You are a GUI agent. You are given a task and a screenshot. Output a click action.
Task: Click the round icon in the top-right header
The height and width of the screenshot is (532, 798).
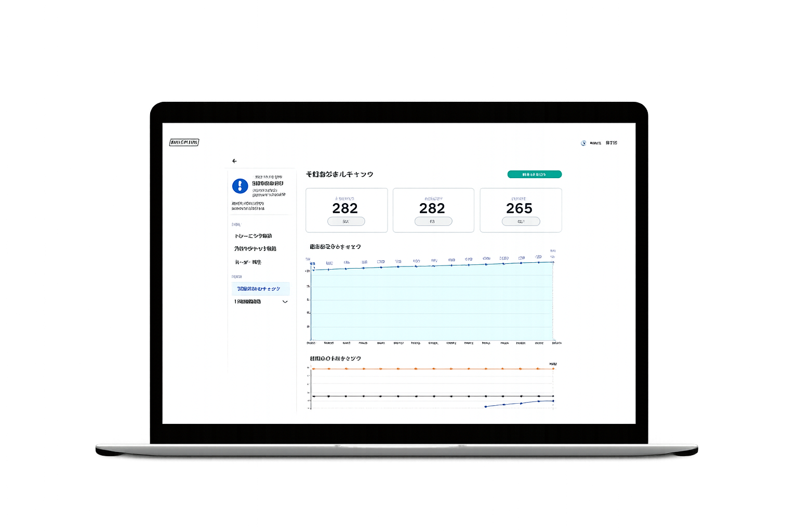point(583,143)
